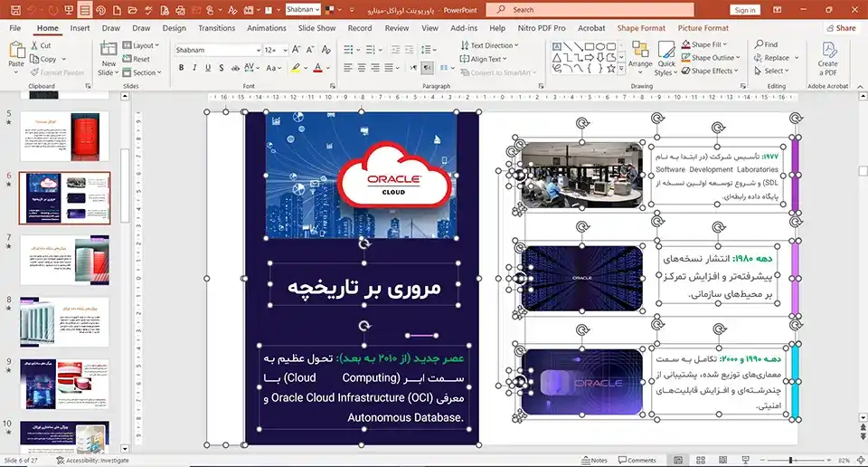Screen dimensions: 868x467
Task: Click the Sign in button
Action: [744, 10]
